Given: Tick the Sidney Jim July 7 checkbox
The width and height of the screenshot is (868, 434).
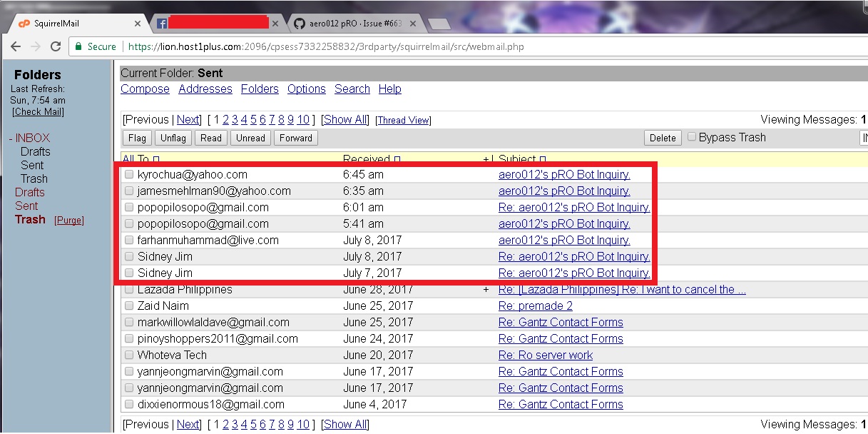Looking at the screenshot, I should pyautogui.click(x=129, y=273).
